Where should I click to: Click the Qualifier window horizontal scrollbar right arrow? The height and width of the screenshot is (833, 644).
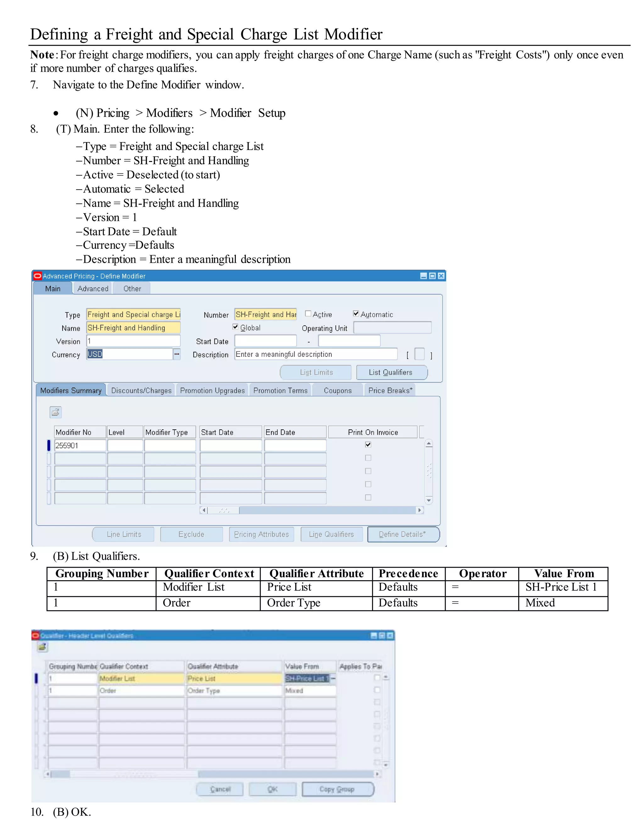click(x=377, y=774)
